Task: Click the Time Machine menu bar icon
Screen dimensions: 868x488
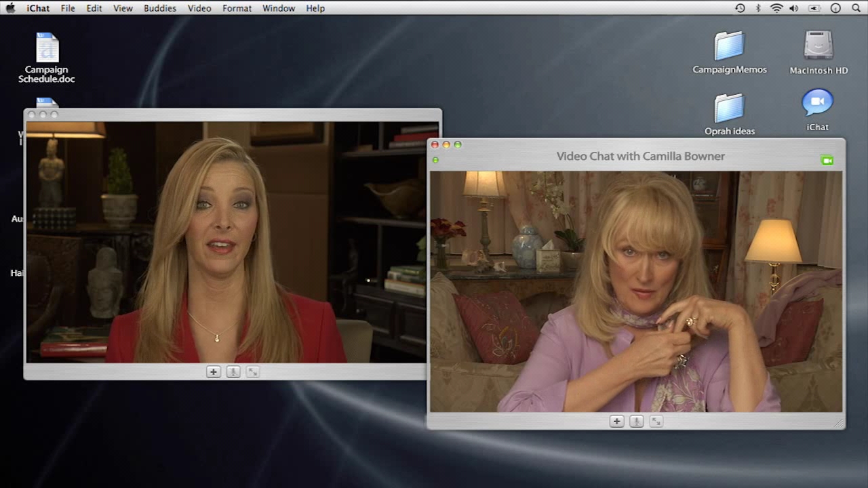Action: pos(740,8)
